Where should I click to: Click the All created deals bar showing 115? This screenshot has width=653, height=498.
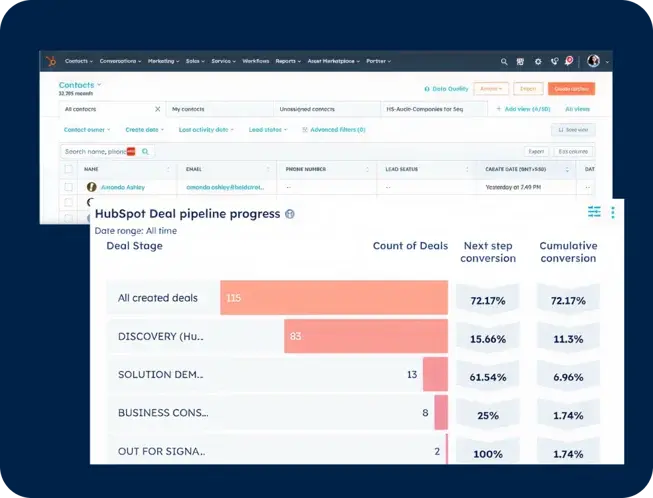point(334,298)
